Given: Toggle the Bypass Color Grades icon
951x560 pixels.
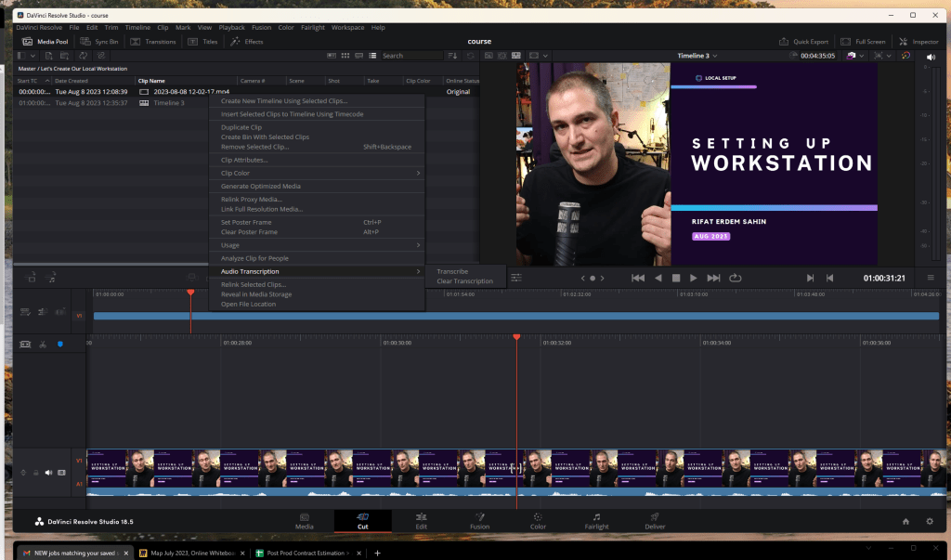Looking at the screenshot, I should 905,55.
